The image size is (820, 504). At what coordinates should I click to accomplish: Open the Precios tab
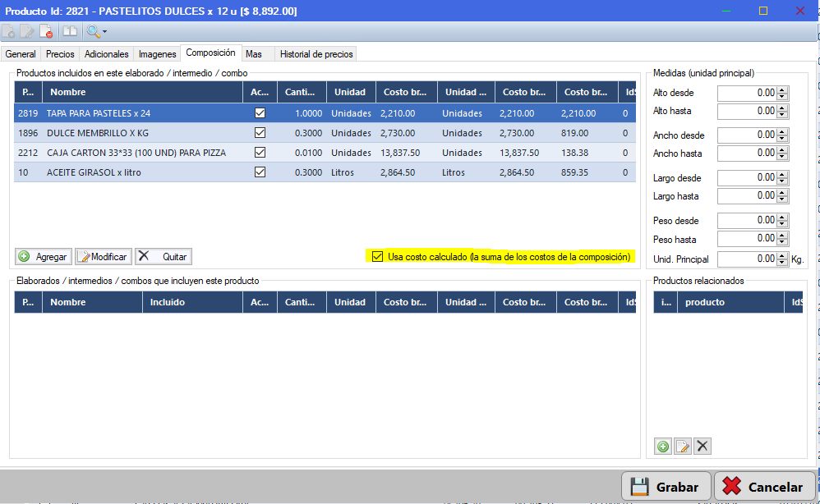(x=60, y=54)
